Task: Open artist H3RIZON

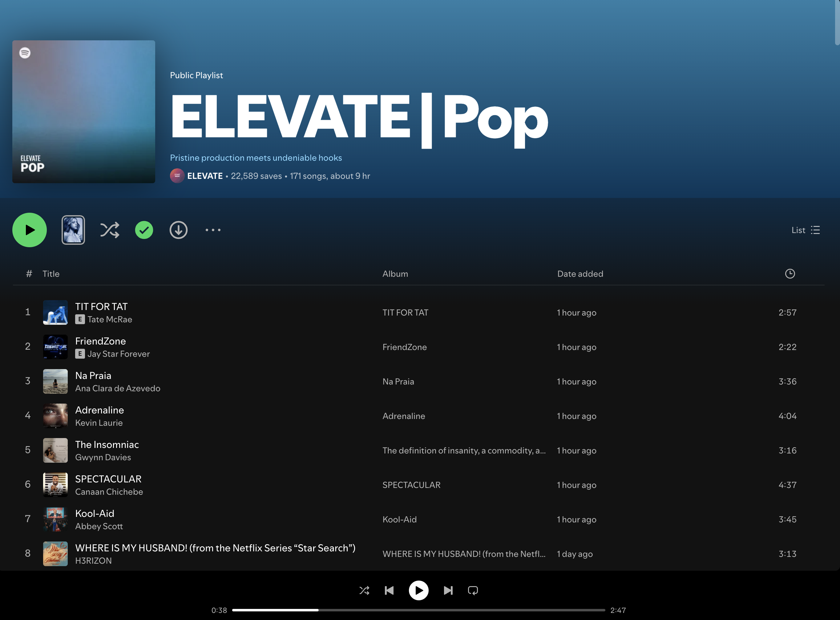Action: click(x=94, y=561)
